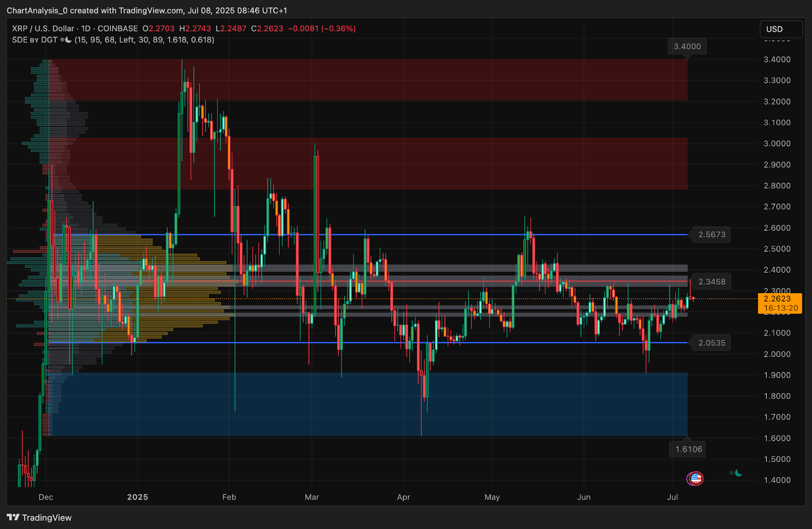812x529 pixels.
Task: Click the 1.5000 tick on the price axis
Action: point(777,459)
